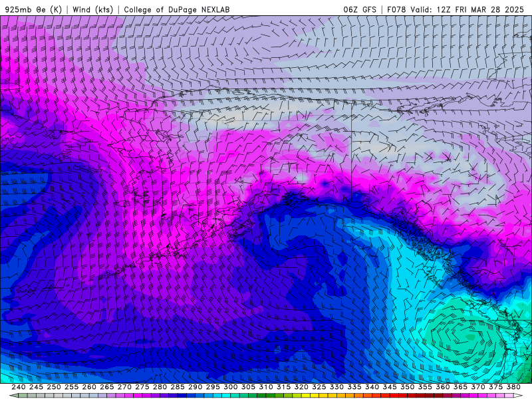Click the 310 legend value
The height and width of the screenshot is (399, 532).
(265, 387)
